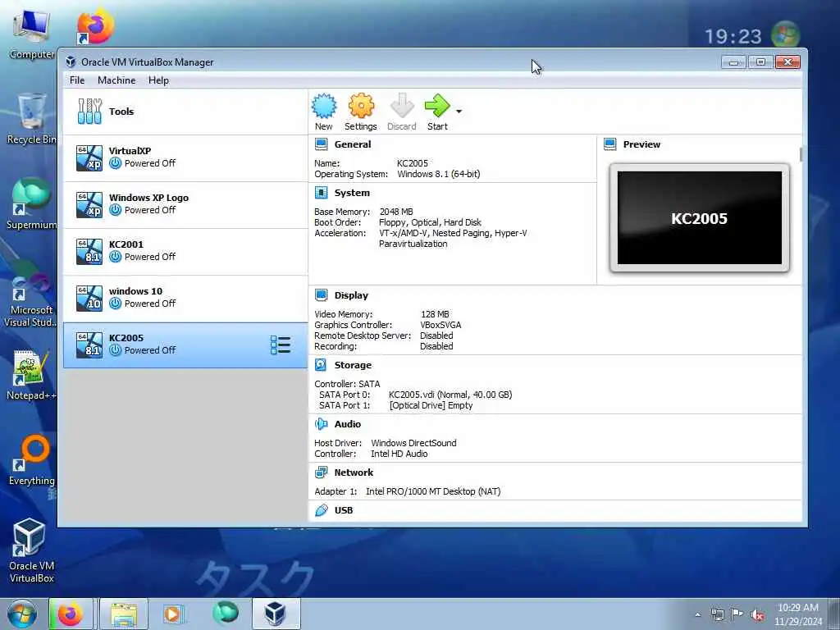
Task: Select the KC2001 machine icon
Action: [x=89, y=251]
